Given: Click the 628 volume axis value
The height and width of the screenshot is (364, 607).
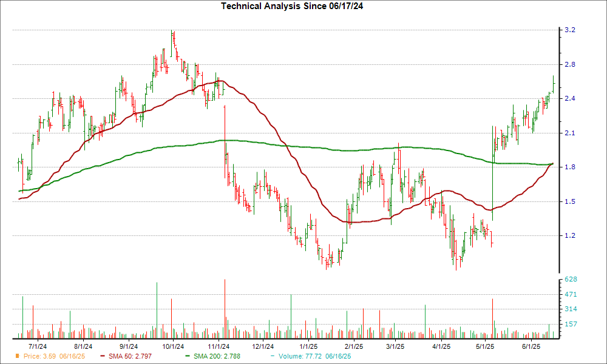Looking at the screenshot, I should [571, 279].
